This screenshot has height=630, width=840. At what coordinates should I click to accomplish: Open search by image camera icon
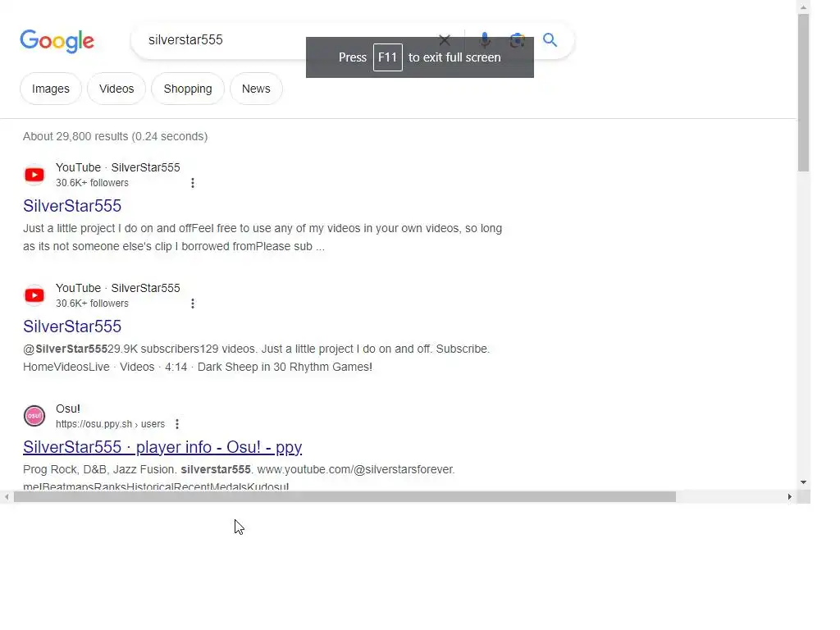(x=517, y=40)
